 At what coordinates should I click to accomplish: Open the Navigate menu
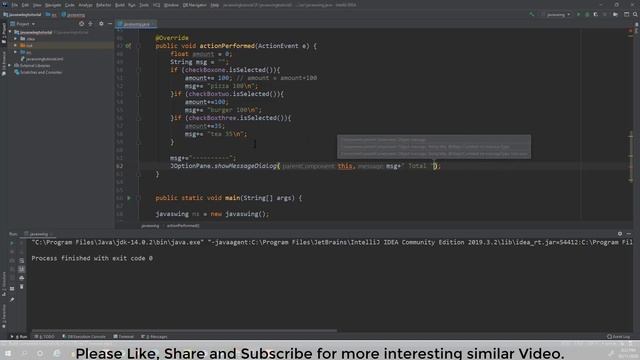pos(53,5)
